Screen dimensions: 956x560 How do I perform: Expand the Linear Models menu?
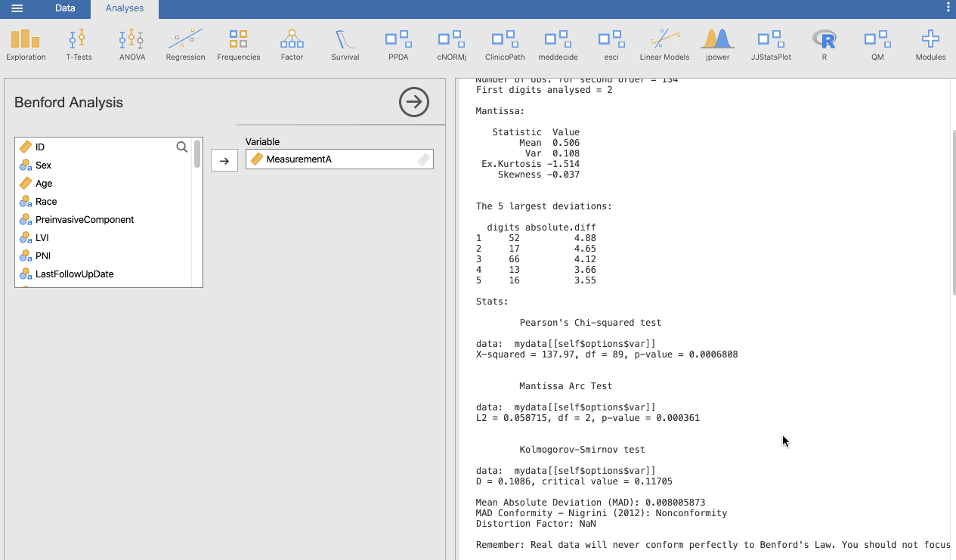tap(664, 45)
